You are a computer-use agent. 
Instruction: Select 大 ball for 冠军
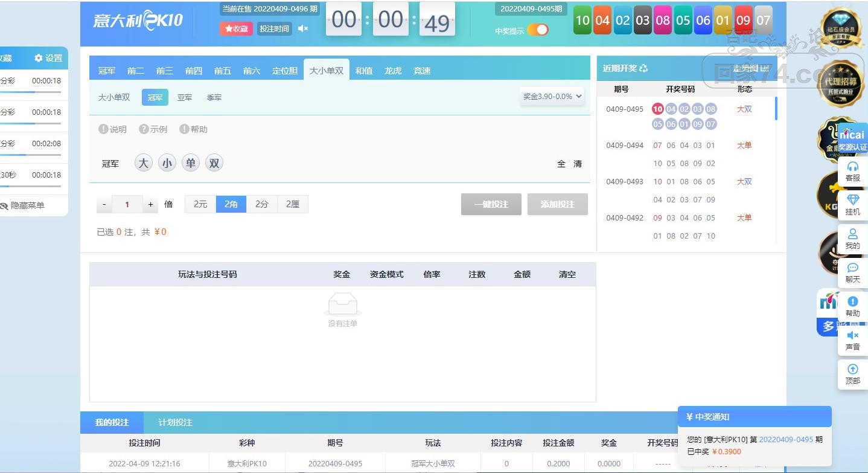143,163
